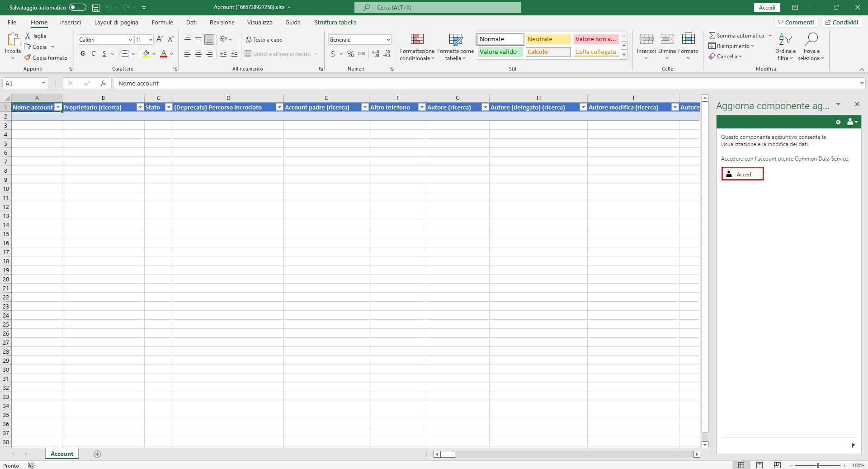Screen dimensions: 868x469
Task: Toggle Salvataggio automatico switch
Action: pos(77,7)
